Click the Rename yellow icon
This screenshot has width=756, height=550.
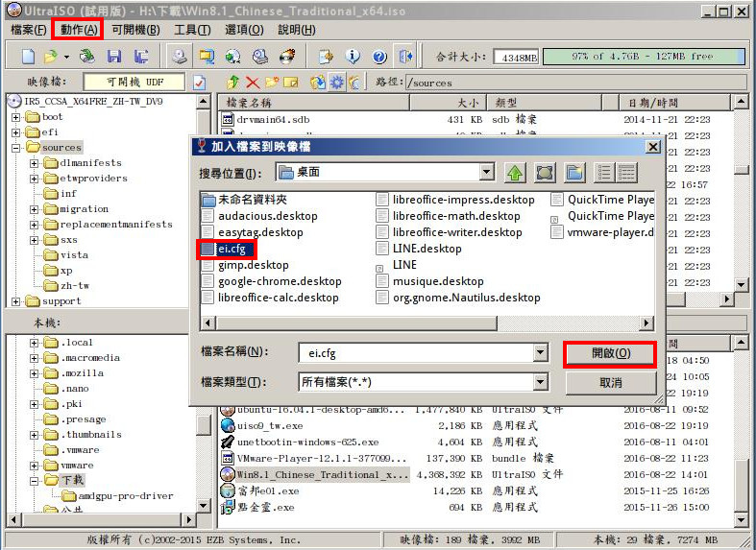click(291, 83)
